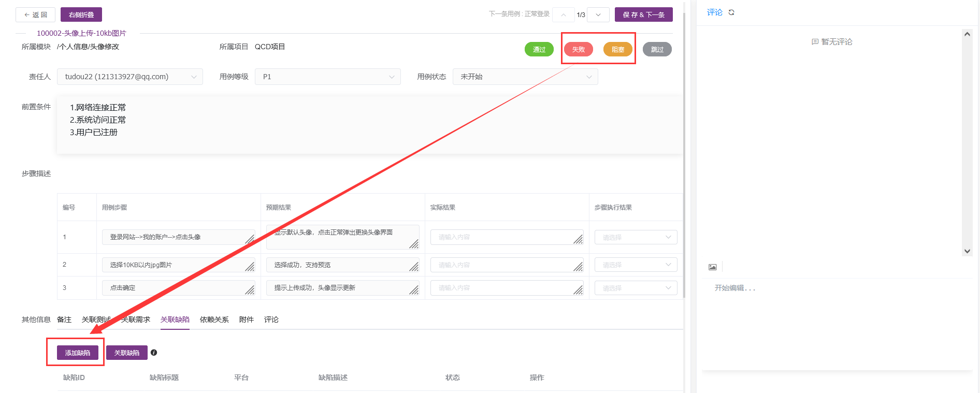Screen dimensions: 980x393
Task: Switch to the 附件 tab
Action: click(x=246, y=319)
